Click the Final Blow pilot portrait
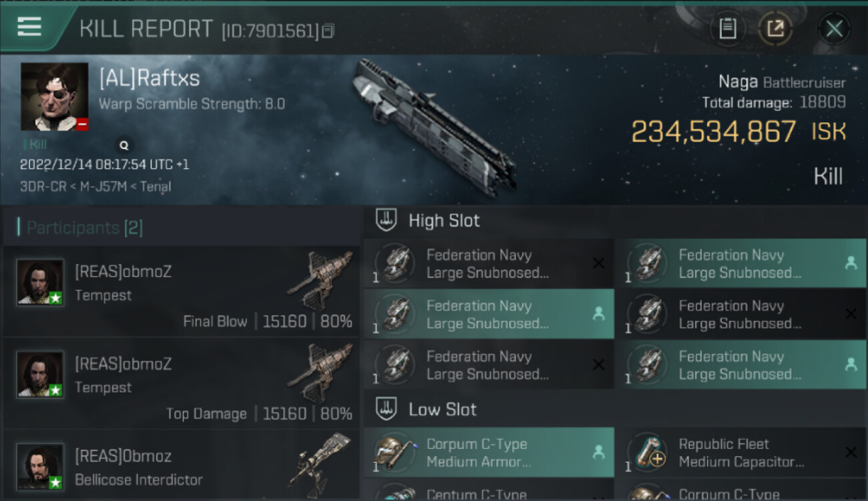This screenshot has height=501, width=868. [40, 282]
